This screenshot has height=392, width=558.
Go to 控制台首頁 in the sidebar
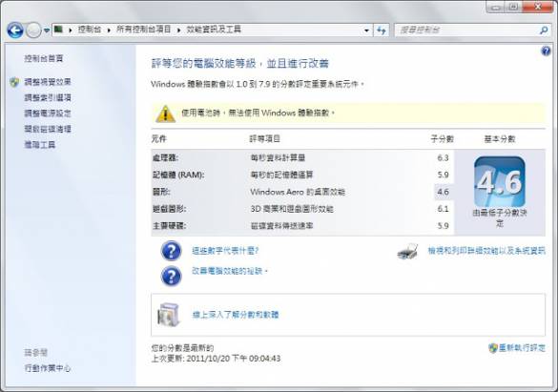click(x=44, y=58)
